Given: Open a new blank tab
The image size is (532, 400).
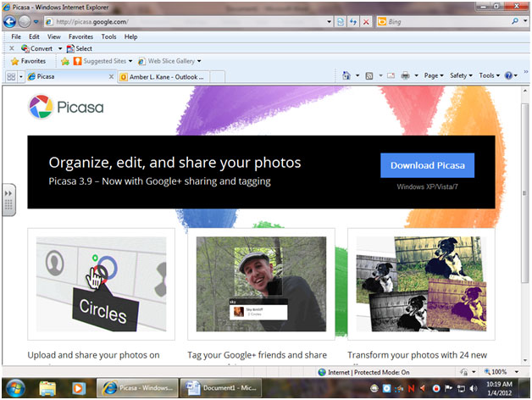Looking at the screenshot, I should point(217,77).
